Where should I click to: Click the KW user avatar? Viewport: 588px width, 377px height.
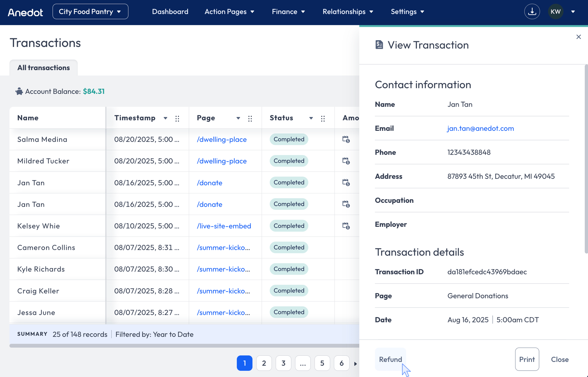555,12
